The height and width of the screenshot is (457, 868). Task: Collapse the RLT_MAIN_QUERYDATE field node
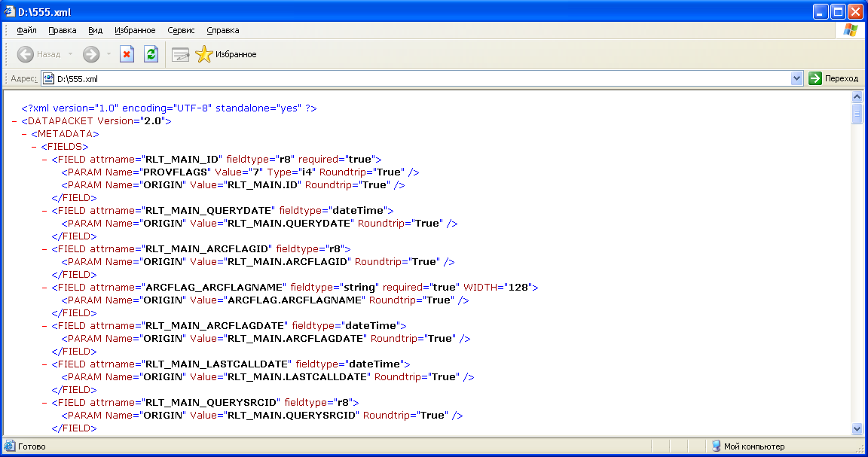pos(44,211)
